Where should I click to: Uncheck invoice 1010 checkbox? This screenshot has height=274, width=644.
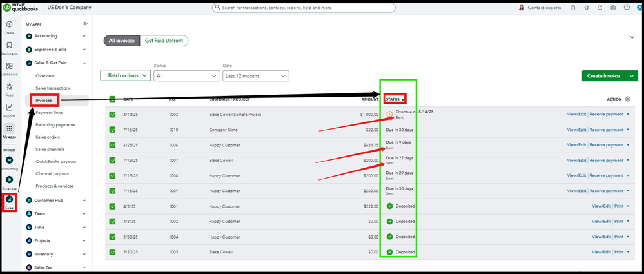coord(113,130)
